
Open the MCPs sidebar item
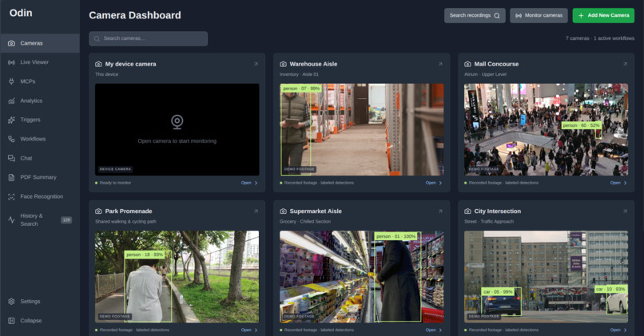pos(40,81)
